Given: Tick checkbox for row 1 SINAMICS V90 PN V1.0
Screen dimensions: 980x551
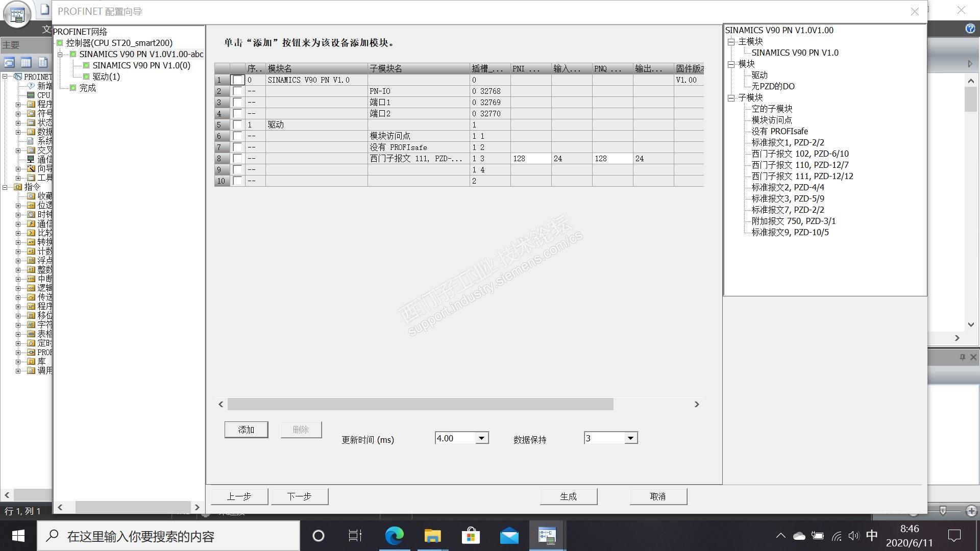Looking at the screenshot, I should 237,80.
